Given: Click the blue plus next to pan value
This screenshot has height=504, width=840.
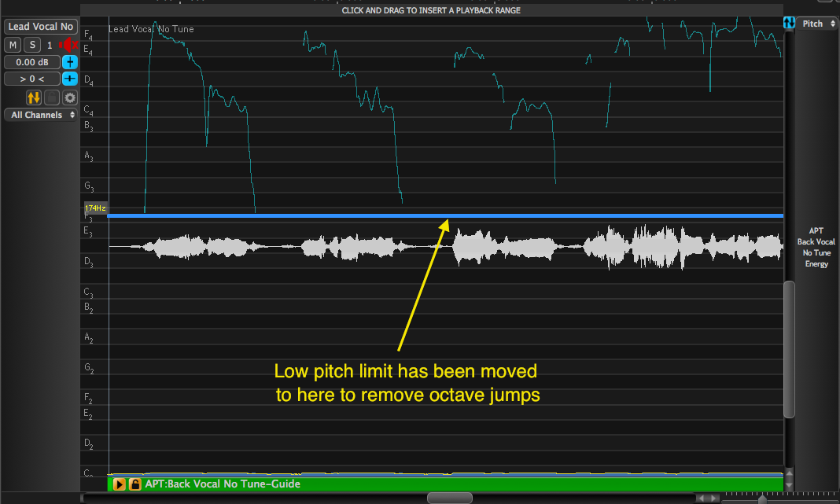Looking at the screenshot, I should [x=70, y=79].
